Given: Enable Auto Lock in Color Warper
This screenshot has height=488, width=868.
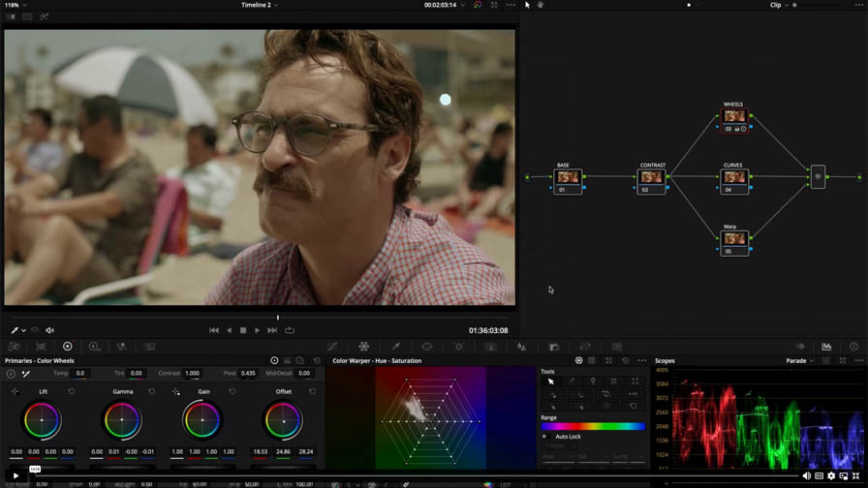Looking at the screenshot, I should coord(544,437).
